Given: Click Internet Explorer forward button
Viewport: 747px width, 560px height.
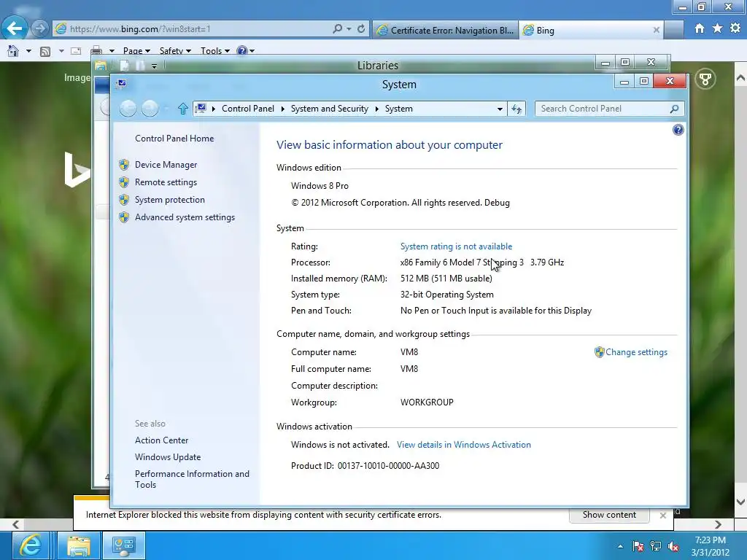Looking at the screenshot, I should 40,28.
